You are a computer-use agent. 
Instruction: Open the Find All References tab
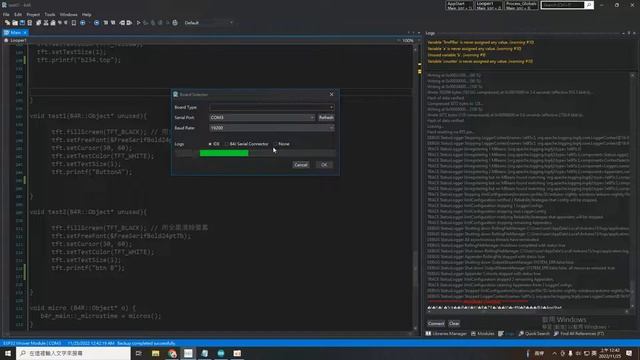(579, 334)
